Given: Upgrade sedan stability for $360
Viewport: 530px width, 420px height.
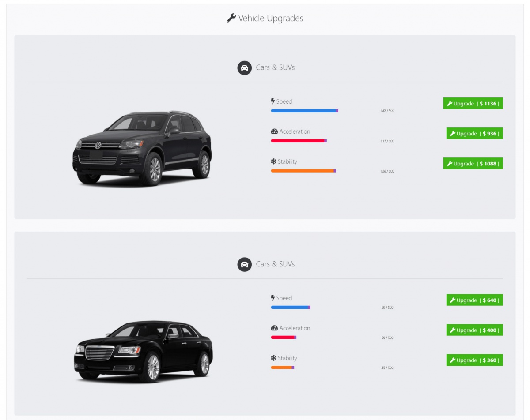Looking at the screenshot, I should [x=474, y=360].
